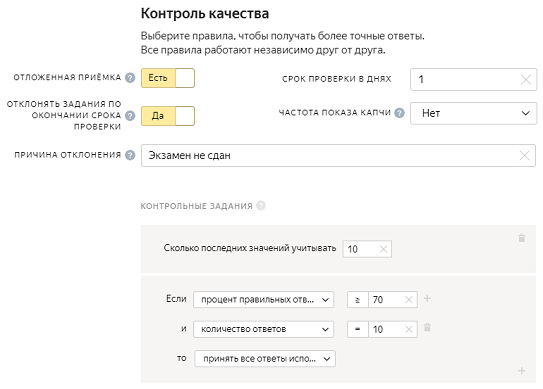Toggle the Да switch for rejecting tasks

point(168,116)
